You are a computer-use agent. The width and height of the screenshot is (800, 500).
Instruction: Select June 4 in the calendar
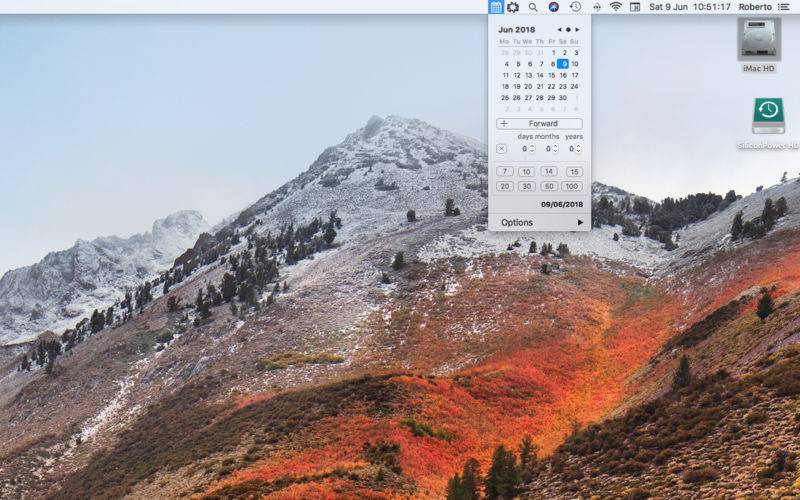506,64
